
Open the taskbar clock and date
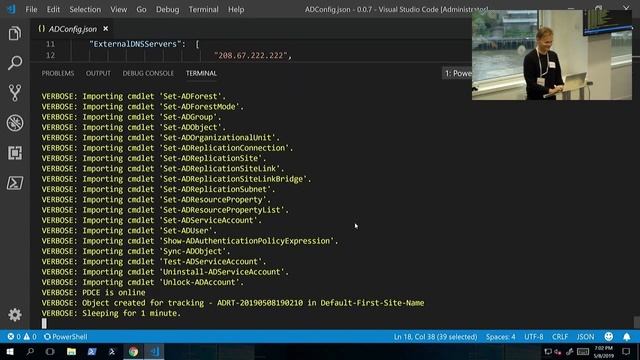[603, 351]
